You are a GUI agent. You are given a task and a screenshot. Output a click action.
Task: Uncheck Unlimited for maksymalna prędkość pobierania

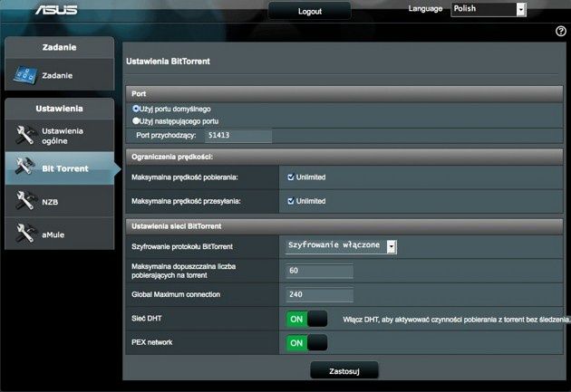coord(291,177)
